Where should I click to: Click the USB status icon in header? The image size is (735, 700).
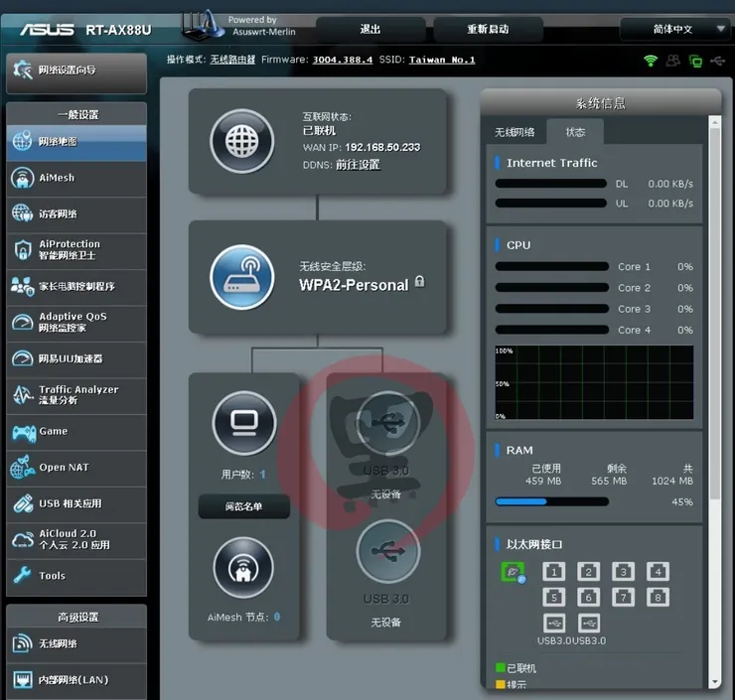point(718,61)
